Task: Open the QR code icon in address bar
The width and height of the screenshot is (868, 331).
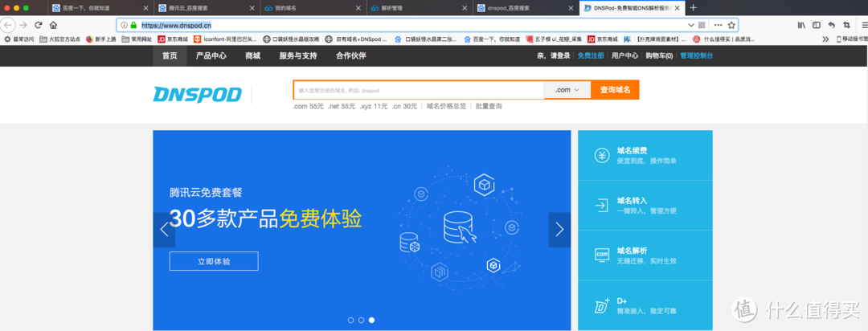Action: click(x=702, y=25)
